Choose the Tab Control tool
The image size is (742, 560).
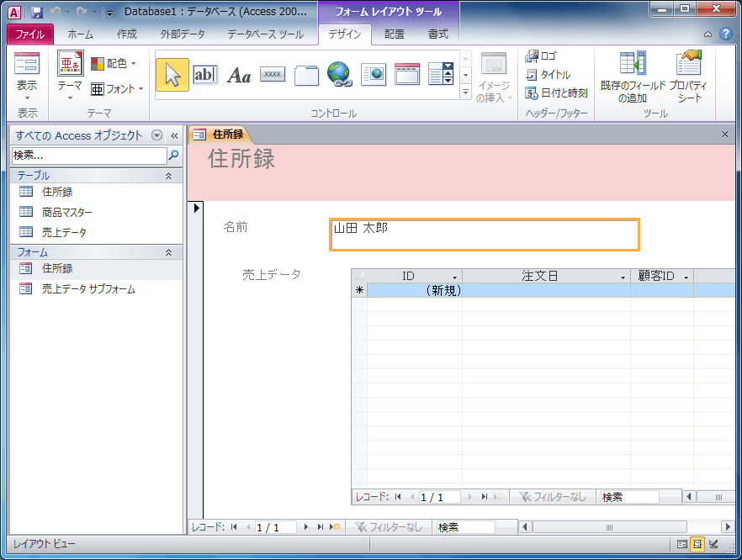[x=306, y=75]
